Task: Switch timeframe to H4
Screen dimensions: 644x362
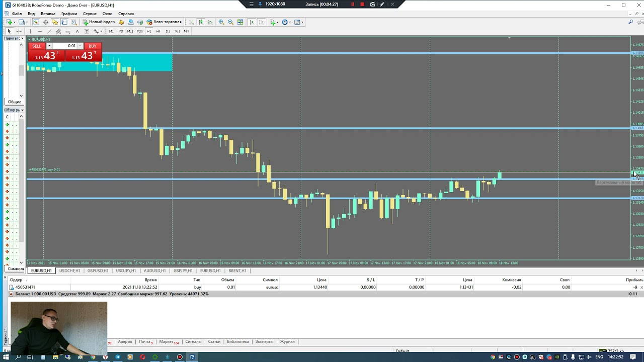Action: coord(158,31)
